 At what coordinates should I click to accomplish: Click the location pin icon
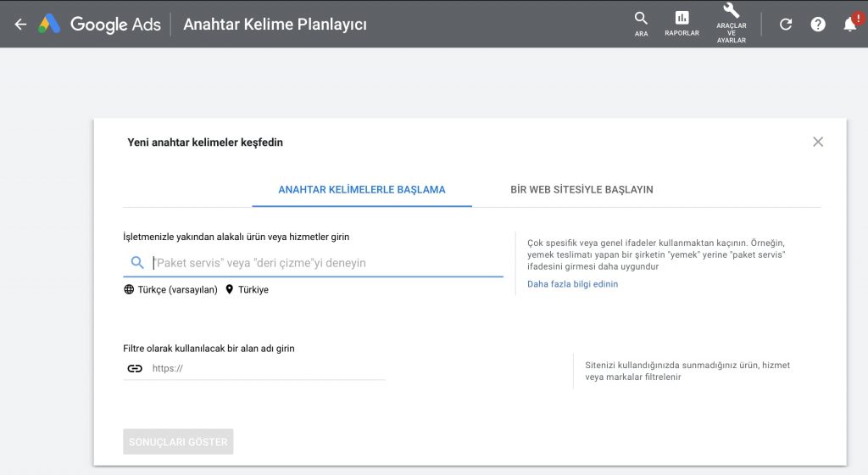click(x=229, y=289)
